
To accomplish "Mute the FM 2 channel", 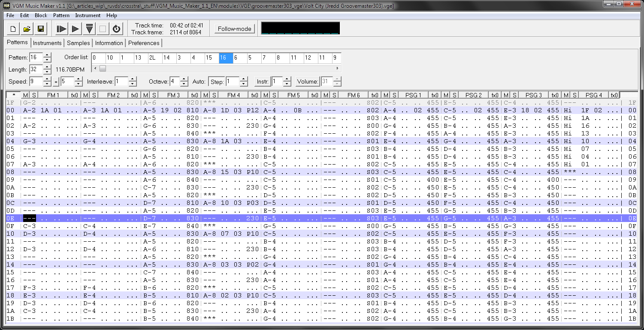I will pos(85,95).
